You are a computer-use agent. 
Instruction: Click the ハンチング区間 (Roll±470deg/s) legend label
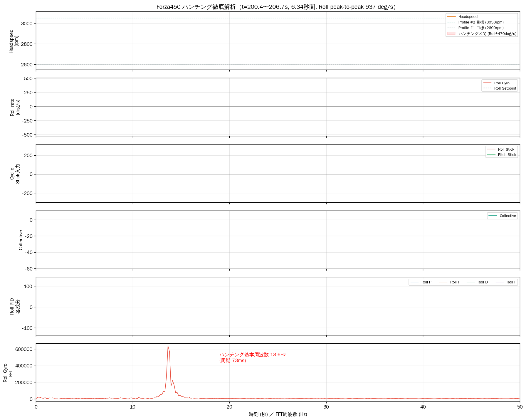click(487, 34)
